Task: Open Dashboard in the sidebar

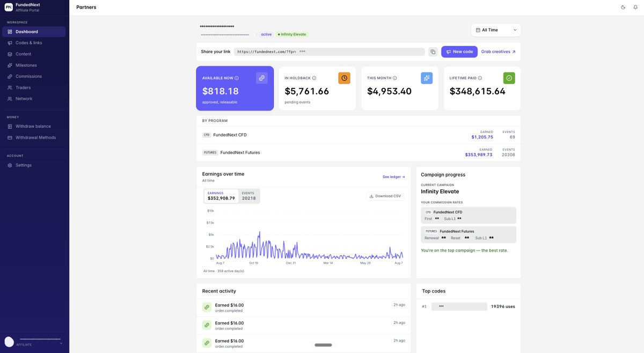Action: (34, 32)
